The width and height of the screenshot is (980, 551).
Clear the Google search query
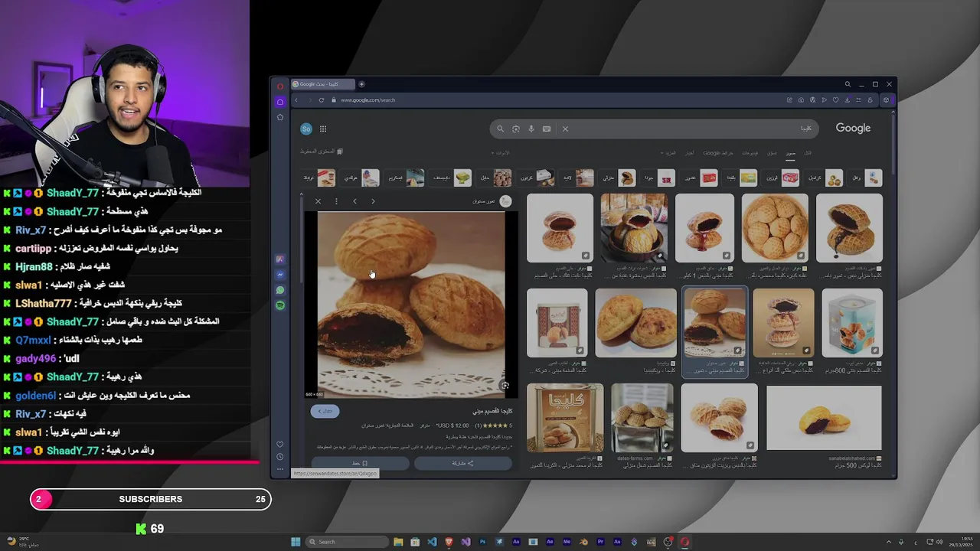click(x=565, y=129)
